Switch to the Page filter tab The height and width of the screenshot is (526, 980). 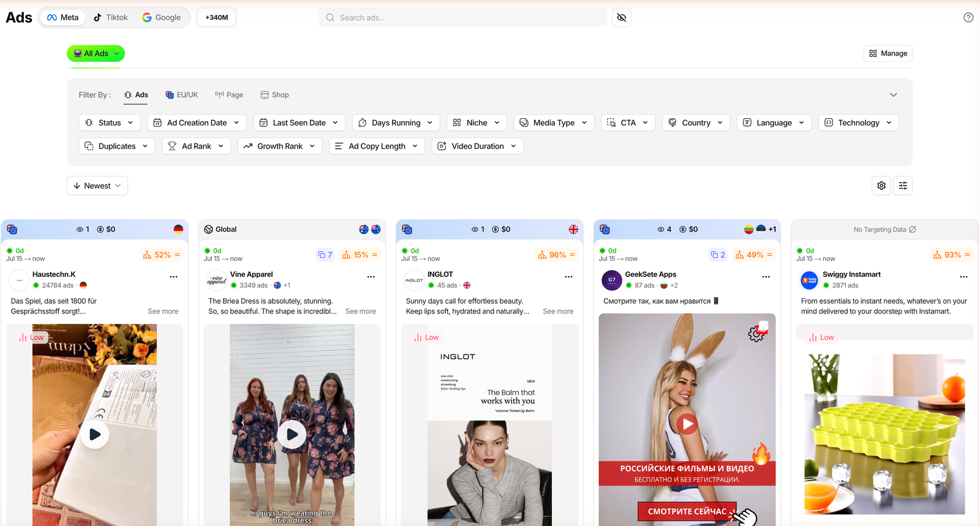click(229, 95)
